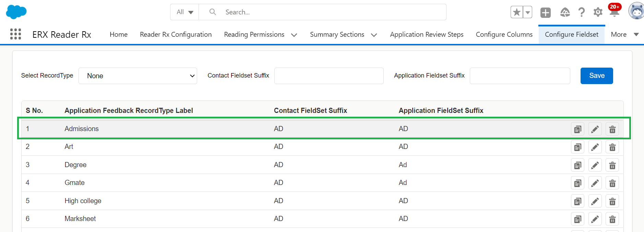Screen dimensions: 644x232
Task: Delete the Art record using trash icon
Action: click(612, 147)
